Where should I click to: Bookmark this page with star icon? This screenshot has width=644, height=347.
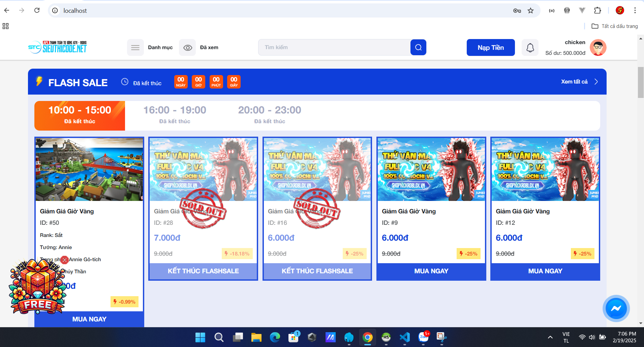point(530,10)
